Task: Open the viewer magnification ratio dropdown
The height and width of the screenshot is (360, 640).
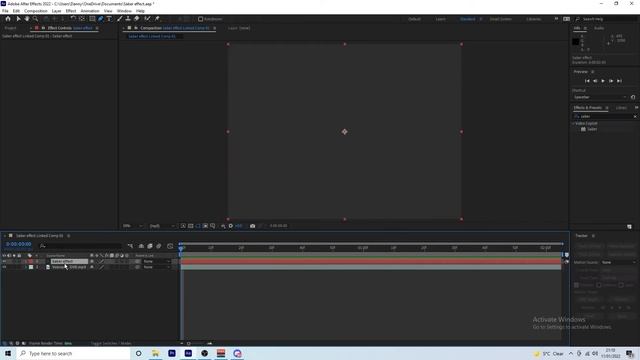Action: (133, 226)
